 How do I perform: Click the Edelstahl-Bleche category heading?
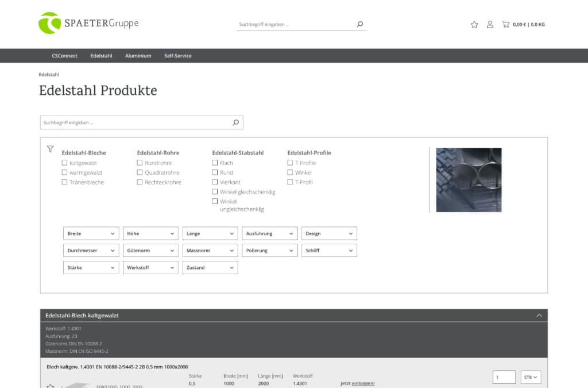[84, 153]
